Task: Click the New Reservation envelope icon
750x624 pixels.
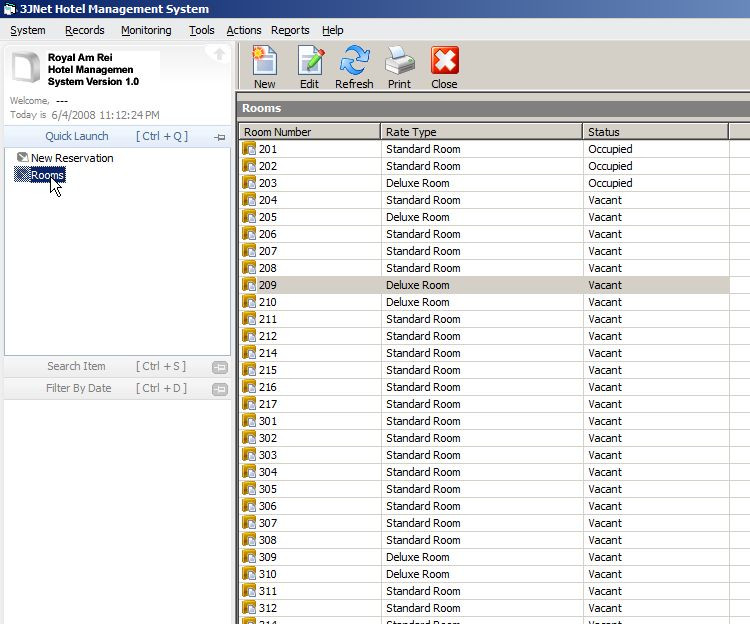Action: coord(22,157)
